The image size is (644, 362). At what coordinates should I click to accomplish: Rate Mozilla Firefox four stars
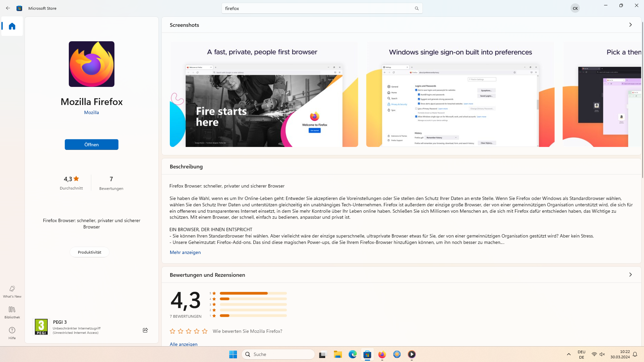[x=197, y=331]
